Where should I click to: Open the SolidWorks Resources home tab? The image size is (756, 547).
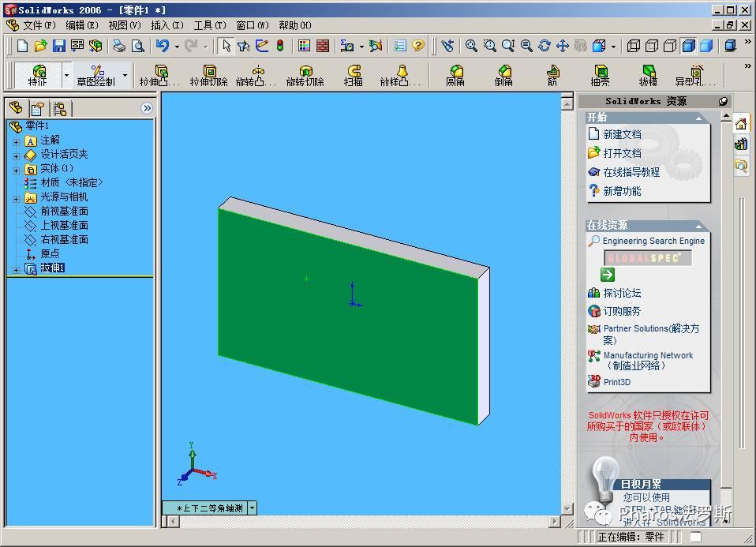click(741, 125)
